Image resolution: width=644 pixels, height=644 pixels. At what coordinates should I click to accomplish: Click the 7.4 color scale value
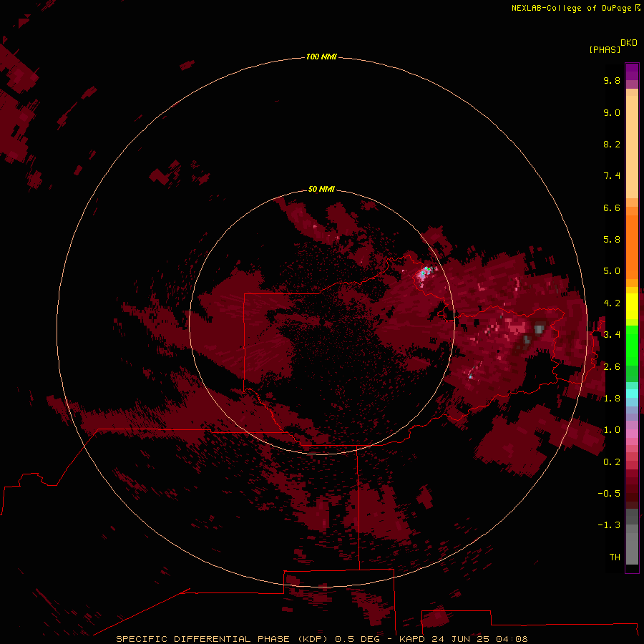612,176
